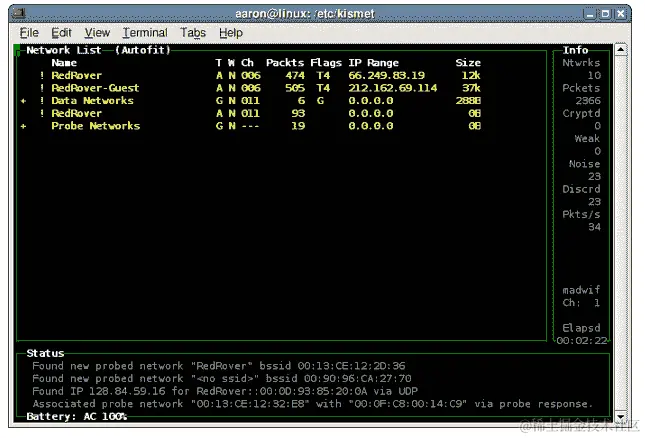
Task: Click the Pckets count 2366
Action: 588,101
